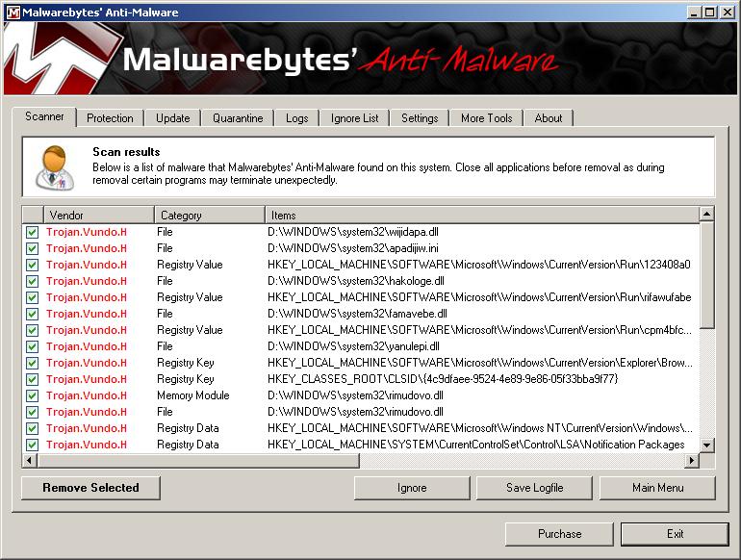This screenshot has width=741, height=560.
Task: Open the Logs tab
Action: [296, 118]
